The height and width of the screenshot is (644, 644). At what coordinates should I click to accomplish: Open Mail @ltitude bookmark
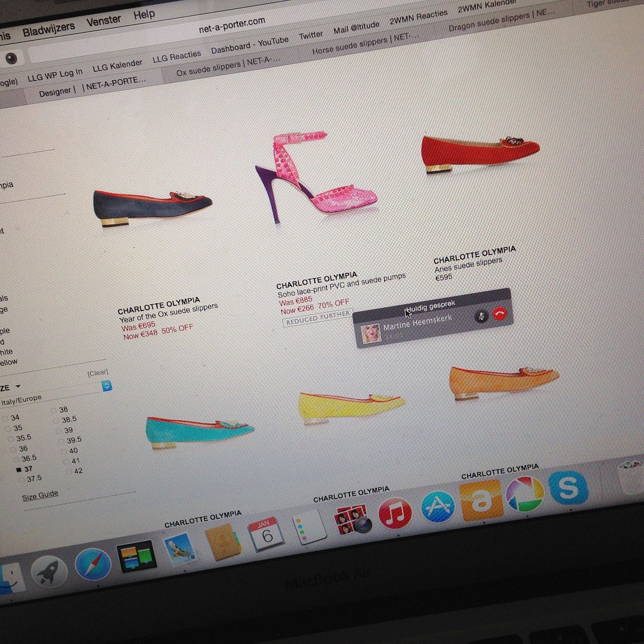(356, 28)
